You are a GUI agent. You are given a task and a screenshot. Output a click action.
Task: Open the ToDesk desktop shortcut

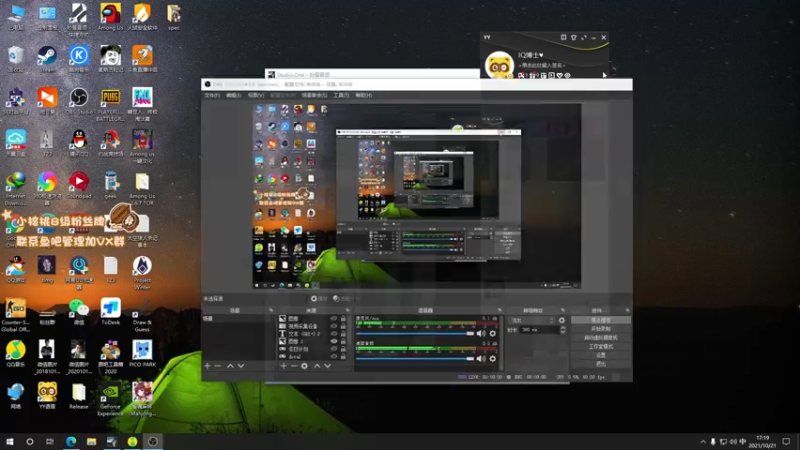point(110,311)
